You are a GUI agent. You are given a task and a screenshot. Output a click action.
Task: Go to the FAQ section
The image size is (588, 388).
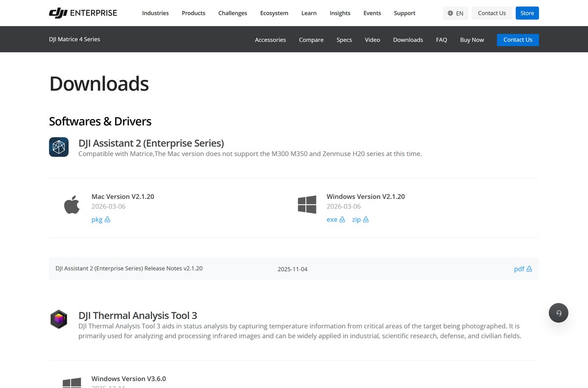click(x=441, y=40)
